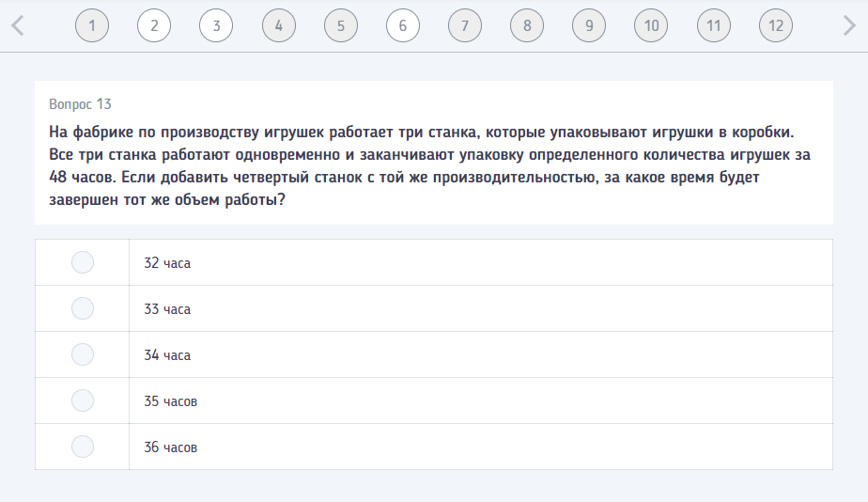Mark 34 часа radio option

tap(83, 354)
